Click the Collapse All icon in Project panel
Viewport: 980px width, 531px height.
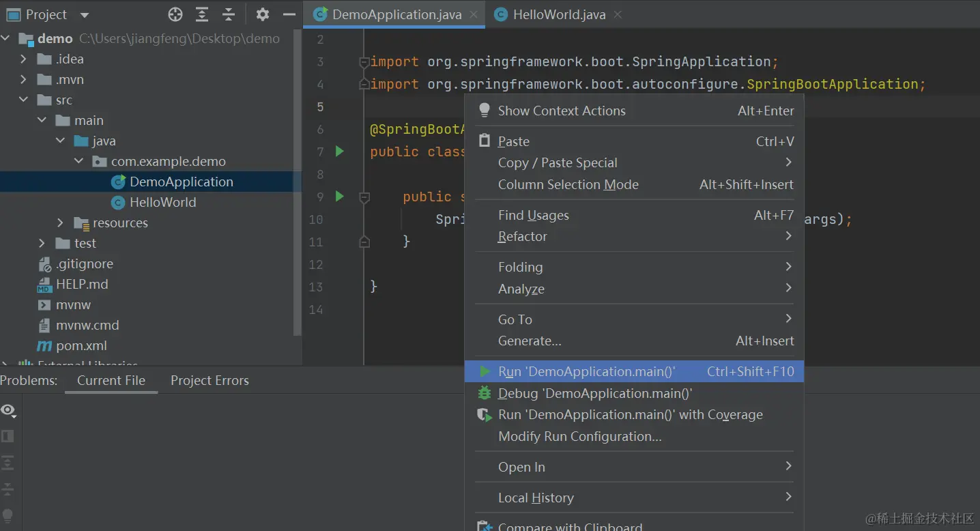(x=229, y=14)
